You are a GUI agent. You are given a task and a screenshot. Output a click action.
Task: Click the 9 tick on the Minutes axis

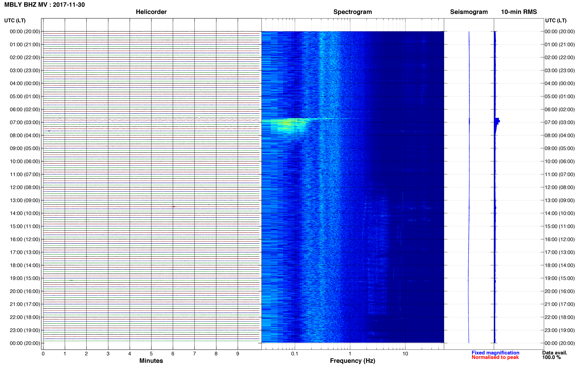click(238, 354)
